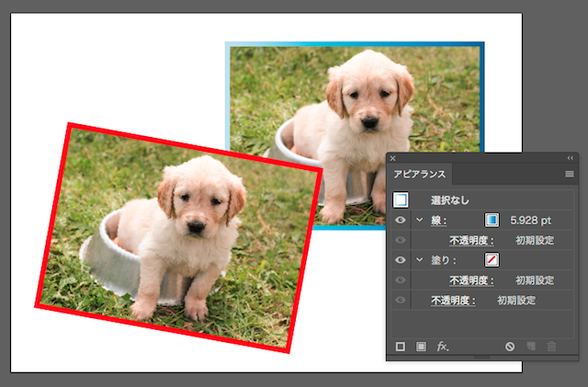This screenshot has width=588, height=387.
Task: Open the Appearance panel hamburger menu
Action: 570,174
